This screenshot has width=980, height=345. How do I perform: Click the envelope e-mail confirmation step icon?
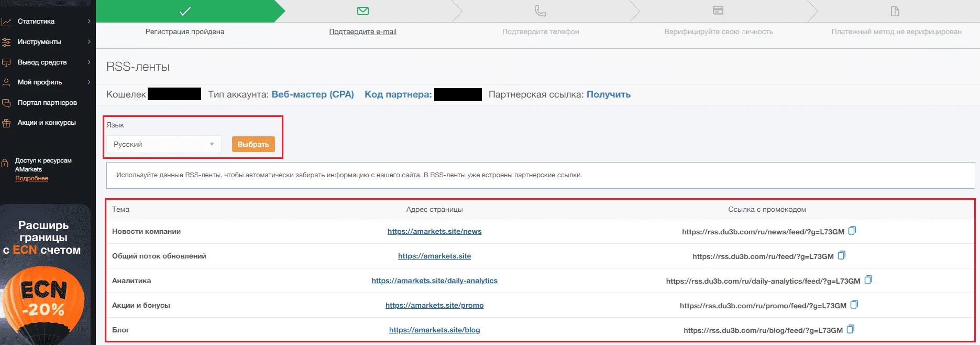click(x=363, y=11)
